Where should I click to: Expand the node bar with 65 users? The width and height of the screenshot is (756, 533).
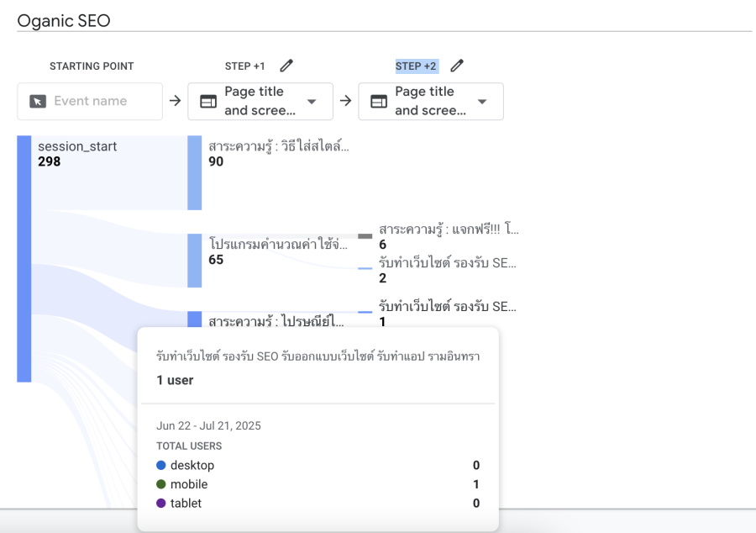tap(194, 261)
